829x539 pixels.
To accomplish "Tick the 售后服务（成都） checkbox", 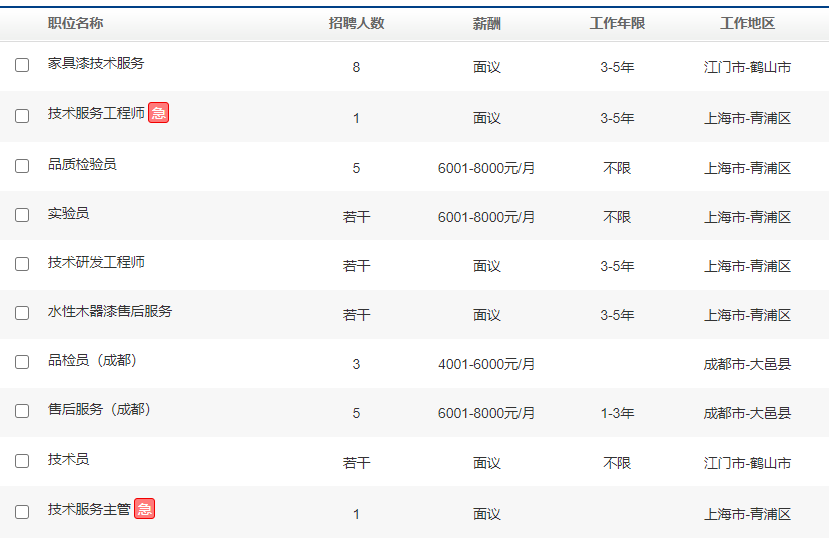I will [22, 412].
